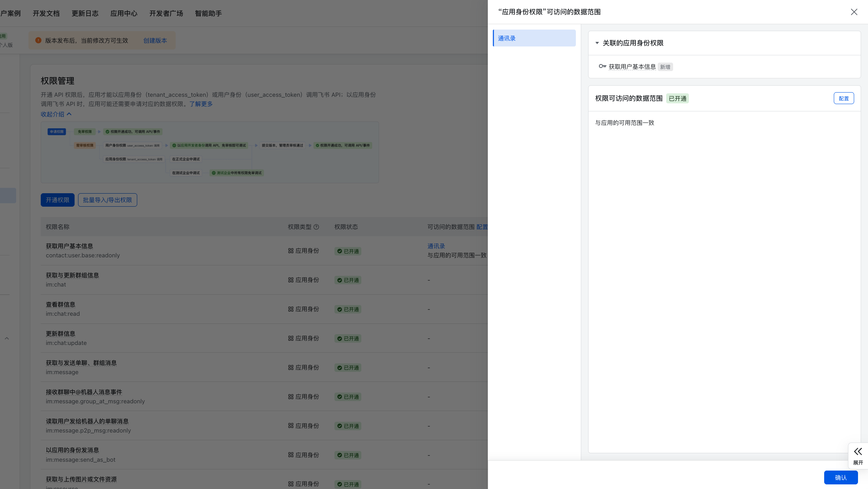Click the orange warning icon in version banner
The height and width of the screenshot is (489, 868).
[38, 40]
